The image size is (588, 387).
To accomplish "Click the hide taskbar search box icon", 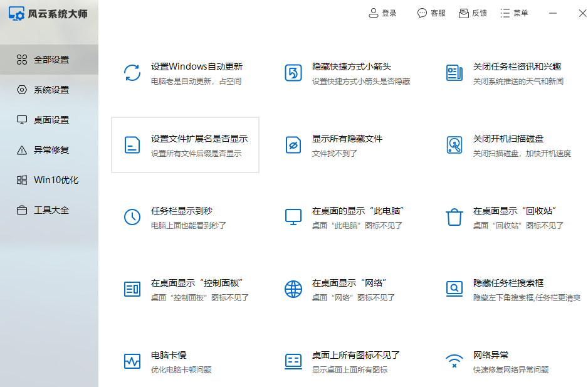I will 454,289.
